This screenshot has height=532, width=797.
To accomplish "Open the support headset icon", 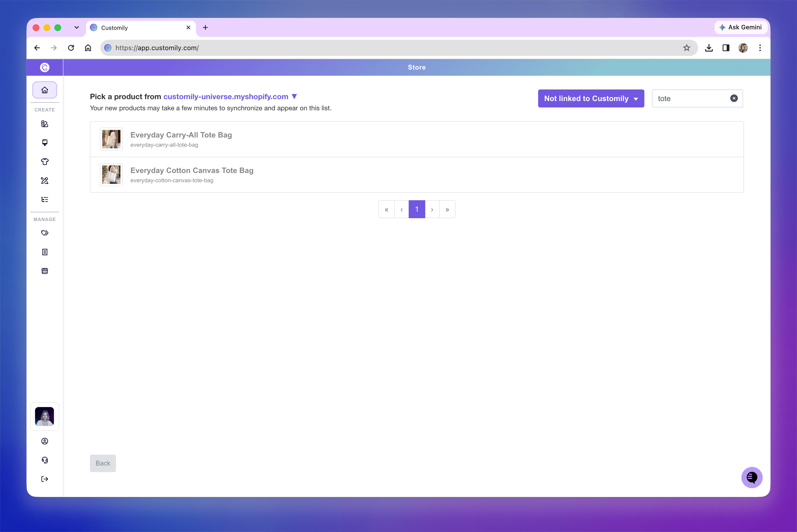I will pyautogui.click(x=44, y=460).
